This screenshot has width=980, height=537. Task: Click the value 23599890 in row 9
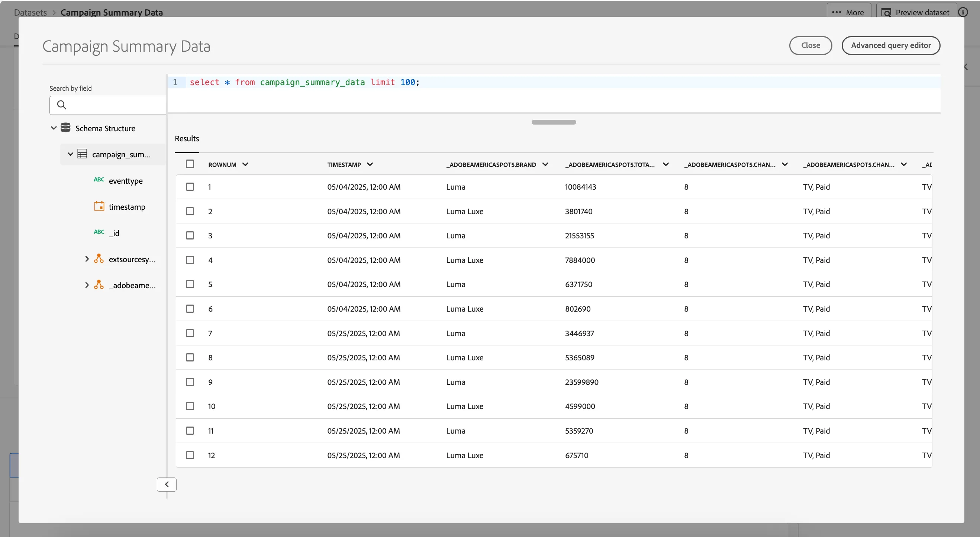click(582, 382)
